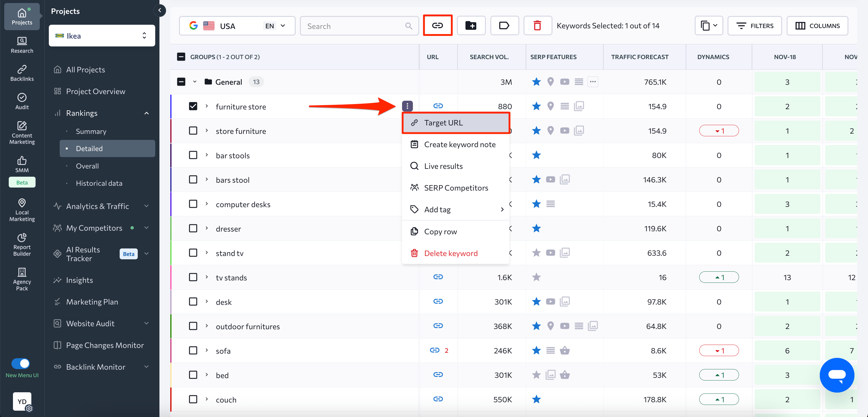868x417 pixels.
Task: Select Target URL from context menu
Action: click(443, 122)
